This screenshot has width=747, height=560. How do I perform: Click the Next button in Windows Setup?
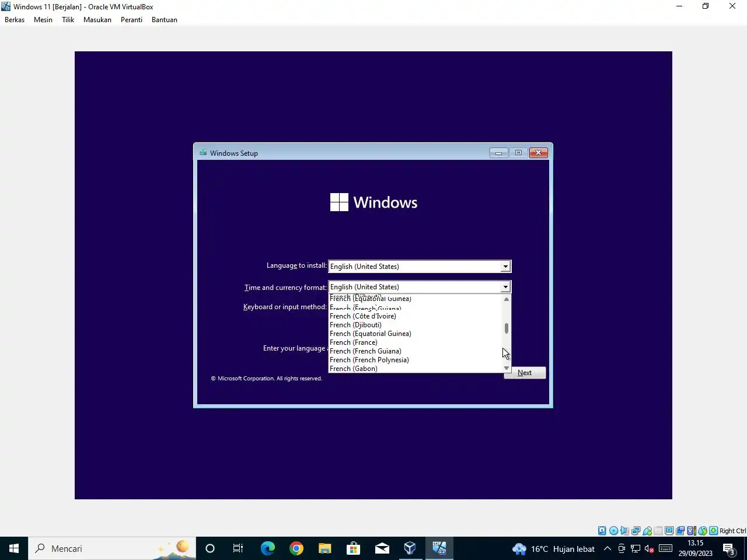point(525,373)
